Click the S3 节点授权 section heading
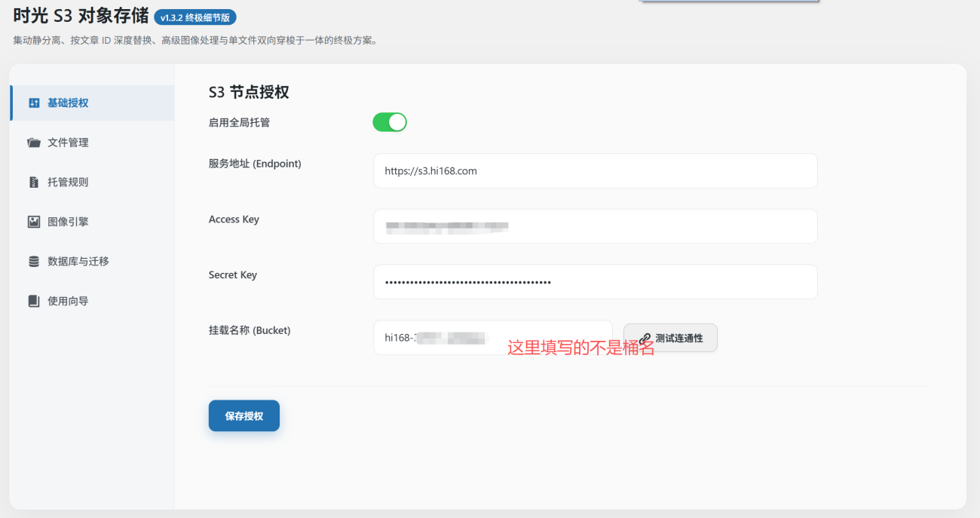The width and height of the screenshot is (980, 518). [x=249, y=93]
